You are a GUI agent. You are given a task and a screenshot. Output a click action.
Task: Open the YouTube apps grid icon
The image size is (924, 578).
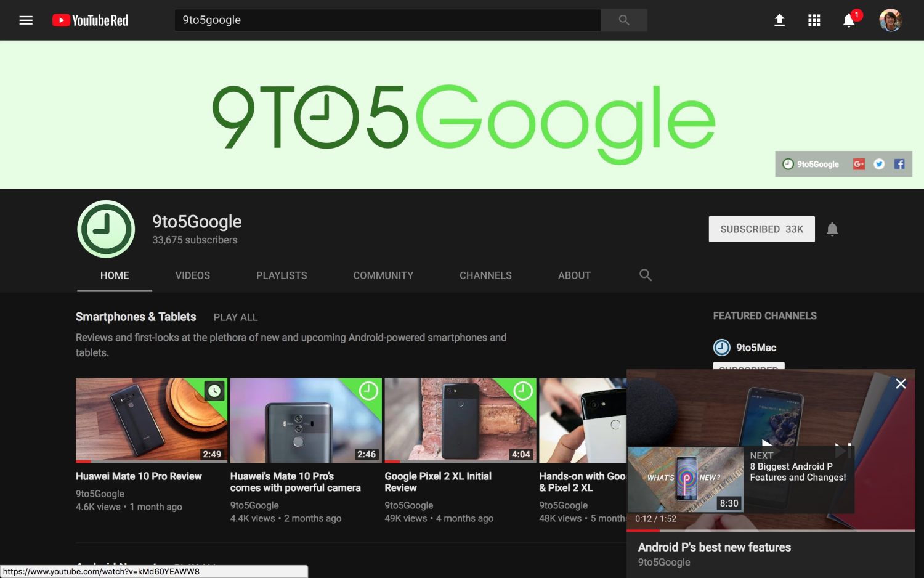pos(814,20)
